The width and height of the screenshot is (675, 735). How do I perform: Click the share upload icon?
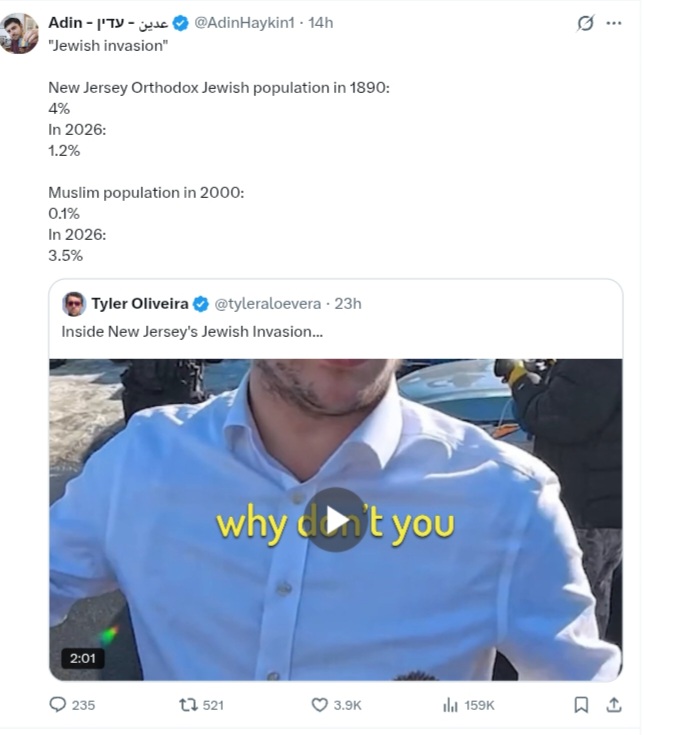614,705
